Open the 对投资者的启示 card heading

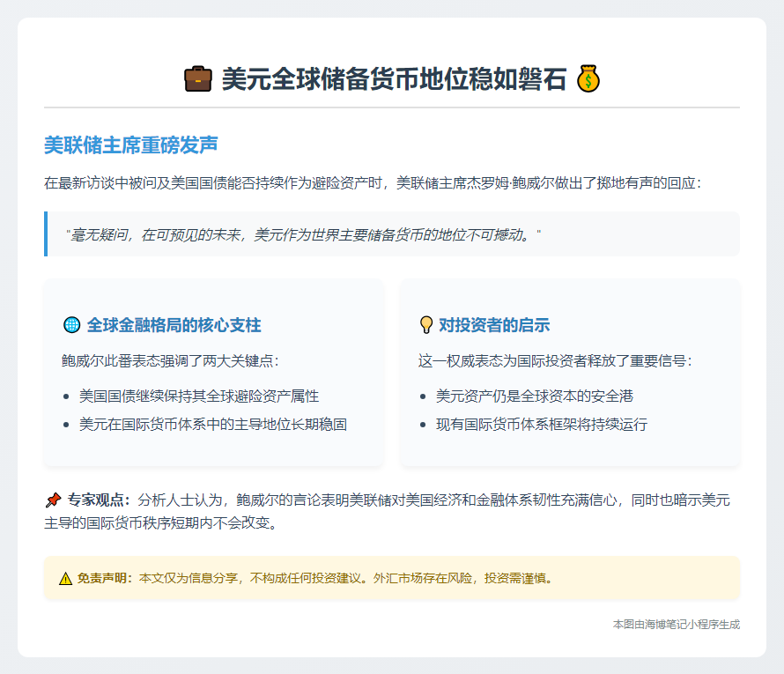pos(493,325)
